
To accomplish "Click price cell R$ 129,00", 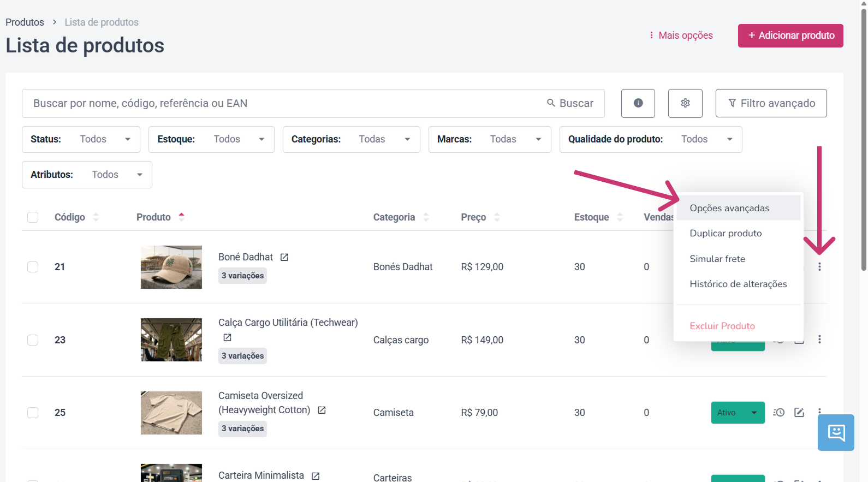I will (482, 267).
